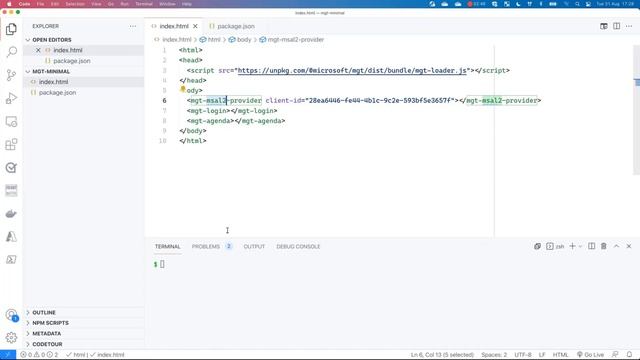Change encoding via UTF-8 status
The height and width of the screenshot is (360, 640).
(x=523, y=355)
